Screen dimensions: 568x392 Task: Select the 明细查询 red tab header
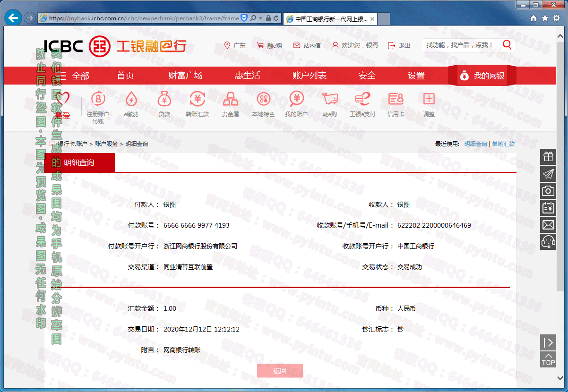tap(79, 162)
